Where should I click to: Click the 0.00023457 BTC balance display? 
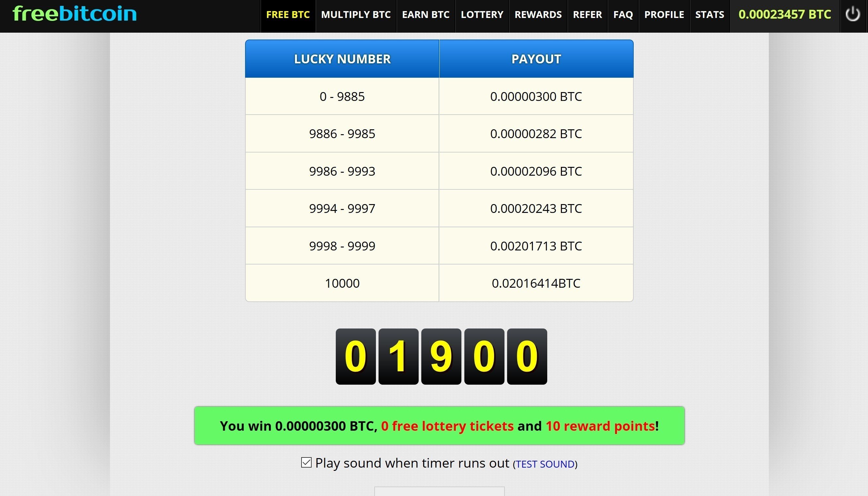click(x=784, y=14)
